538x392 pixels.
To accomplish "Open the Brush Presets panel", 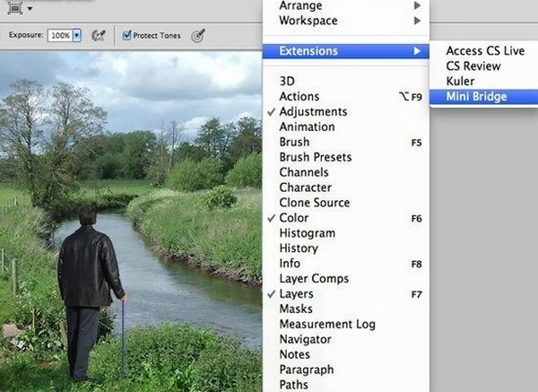I will coord(346,157).
